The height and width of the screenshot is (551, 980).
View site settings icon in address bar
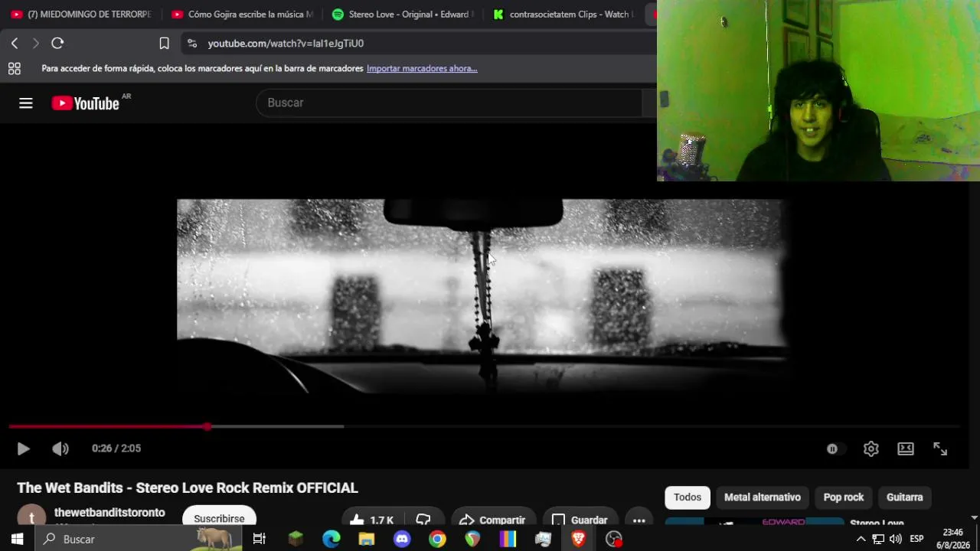coord(192,44)
